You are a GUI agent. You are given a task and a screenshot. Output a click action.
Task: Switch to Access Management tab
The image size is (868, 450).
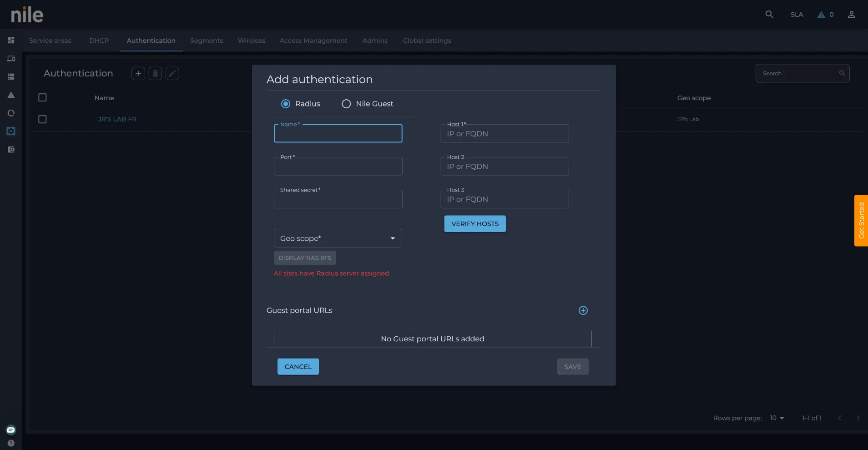point(313,40)
